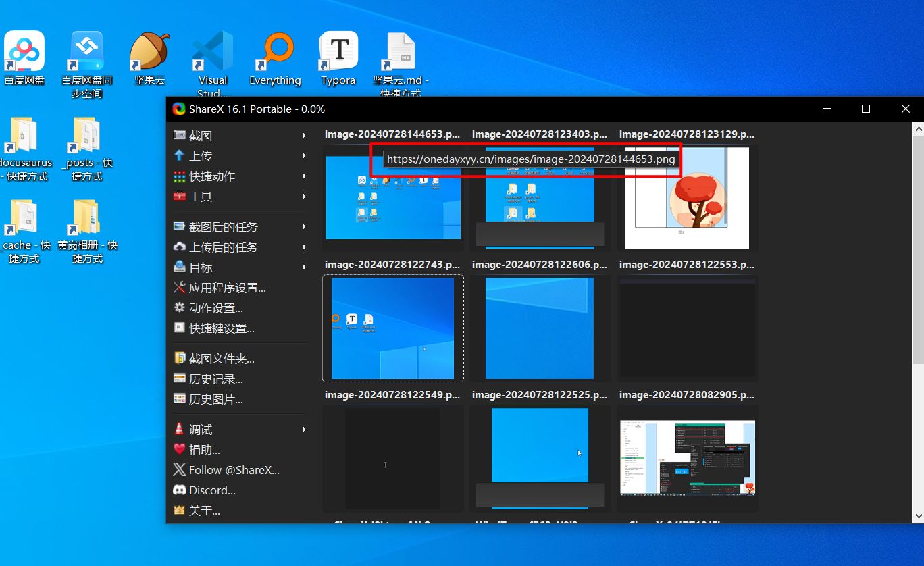Open _posts folder shortcut on desktop

pyautogui.click(x=87, y=149)
